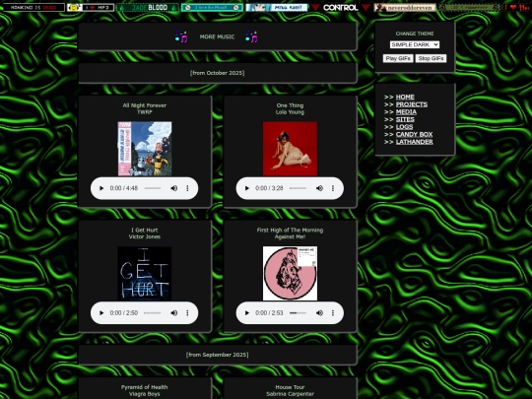Click the All Night Forever album cover
Screen dimensions: 532x399
click(145, 149)
